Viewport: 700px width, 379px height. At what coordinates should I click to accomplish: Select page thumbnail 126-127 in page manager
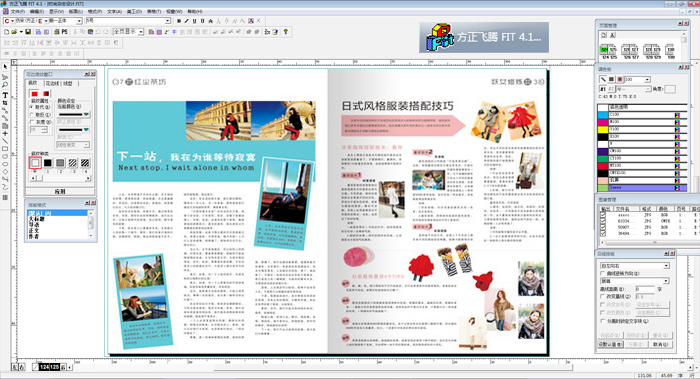point(630,51)
